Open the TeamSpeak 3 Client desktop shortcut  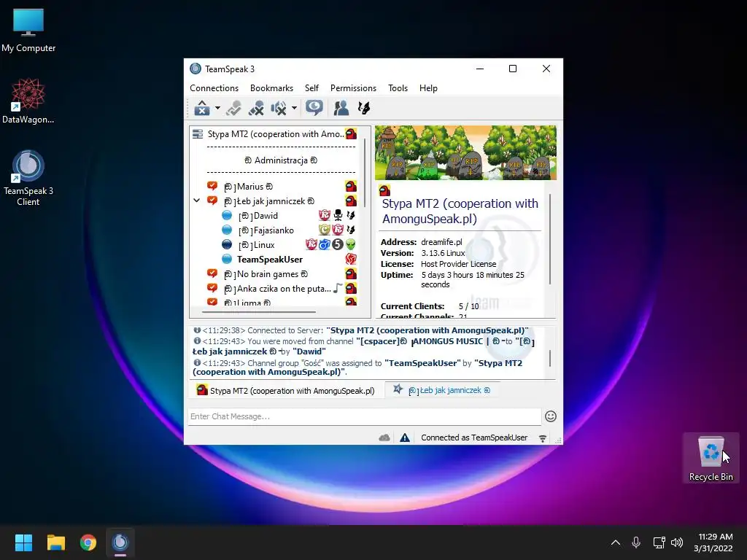[28, 179]
